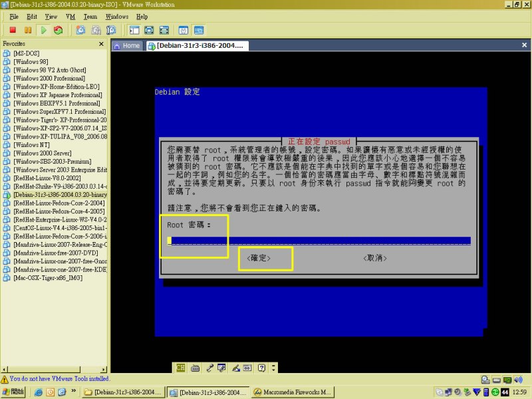
Task: Select [Debian-31r3-i386-2004.03.20-binary favorite
Action: (x=60, y=195)
